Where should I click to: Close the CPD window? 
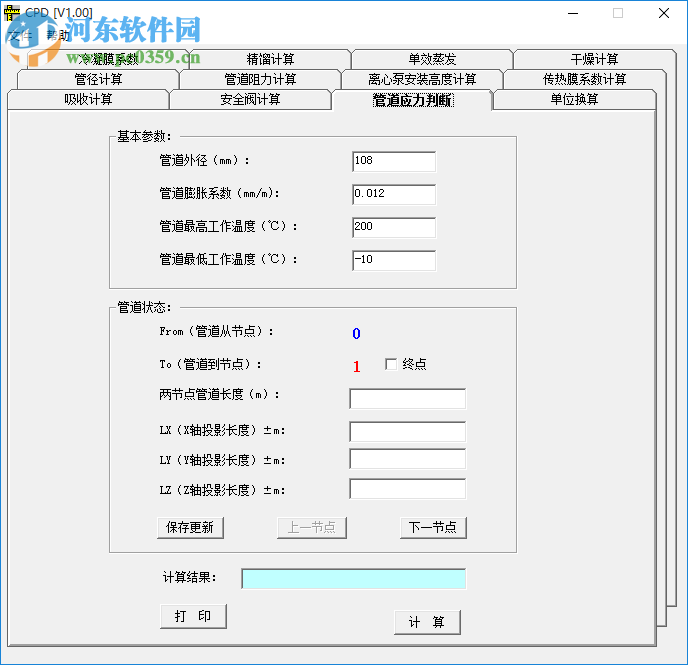tap(663, 13)
